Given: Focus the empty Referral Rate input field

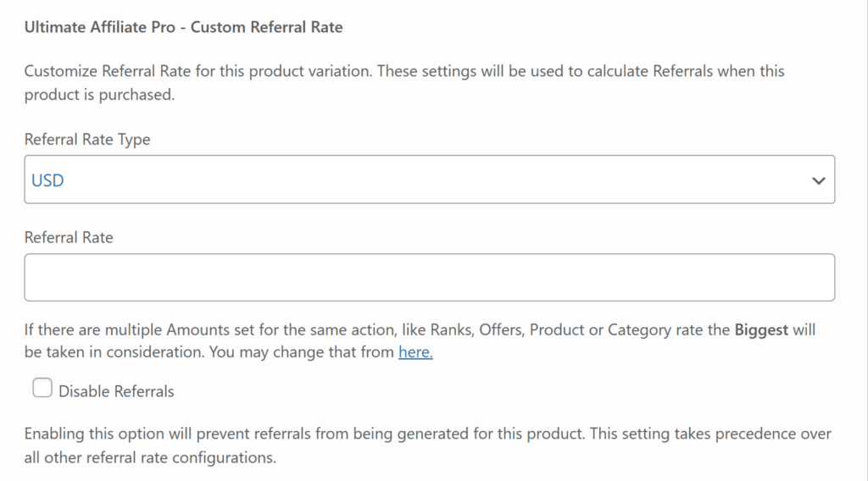Looking at the screenshot, I should tap(429, 278).
